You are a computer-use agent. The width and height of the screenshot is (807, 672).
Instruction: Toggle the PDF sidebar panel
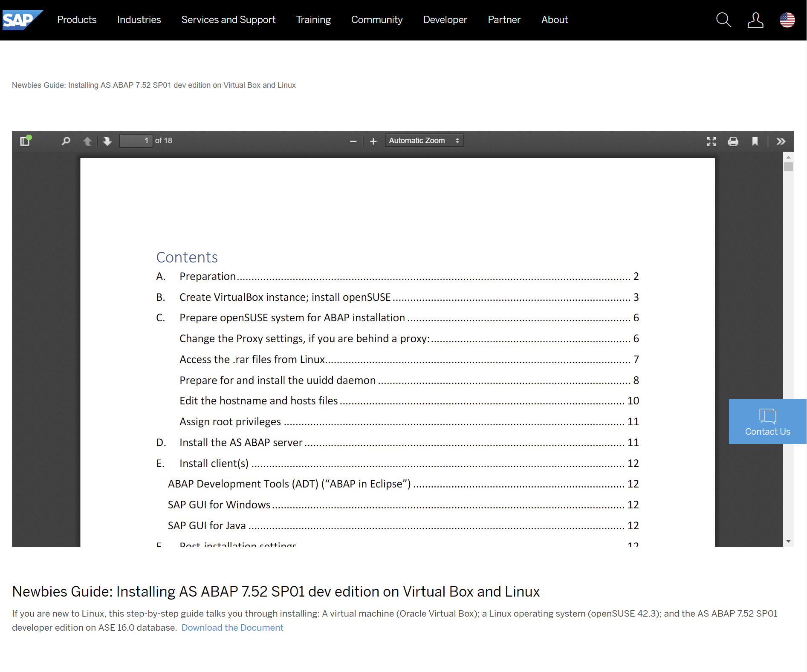pyautogui.click(x=25, y=141)
